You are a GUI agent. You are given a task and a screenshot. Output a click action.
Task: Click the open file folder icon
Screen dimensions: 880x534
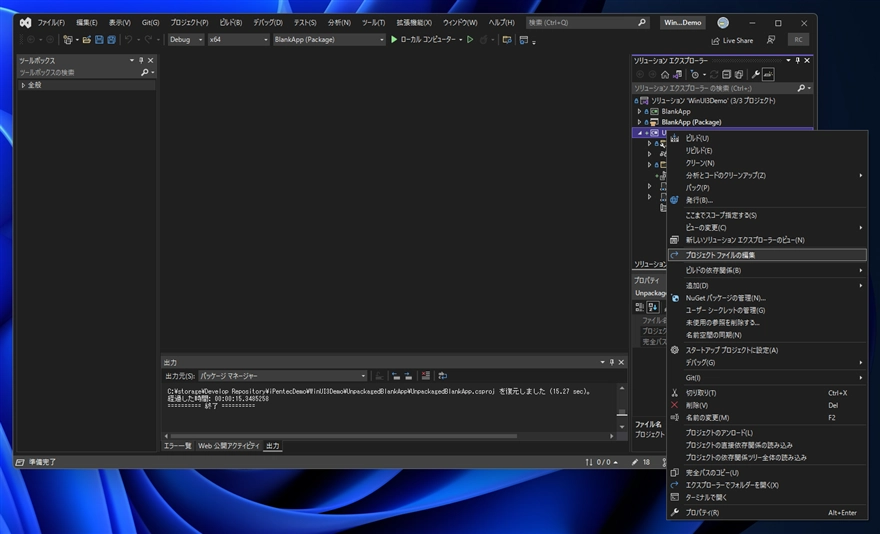(86, 40)
